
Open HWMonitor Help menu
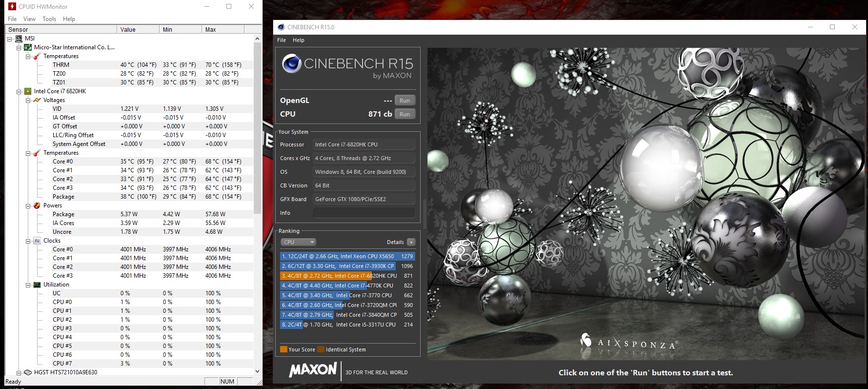(69, 19)
